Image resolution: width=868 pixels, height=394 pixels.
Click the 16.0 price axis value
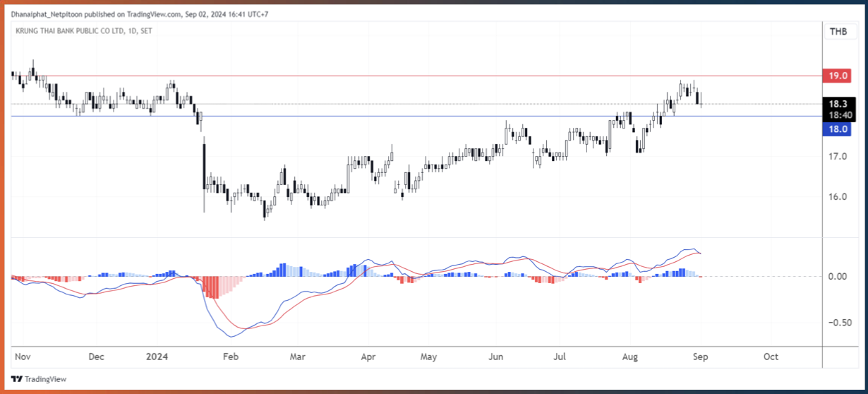tap(838, 197)
